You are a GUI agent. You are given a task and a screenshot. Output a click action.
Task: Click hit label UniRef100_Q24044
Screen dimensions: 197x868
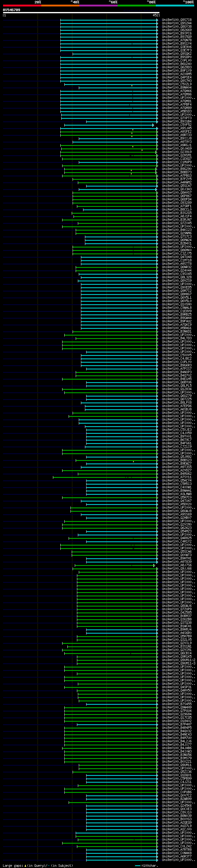177,271
